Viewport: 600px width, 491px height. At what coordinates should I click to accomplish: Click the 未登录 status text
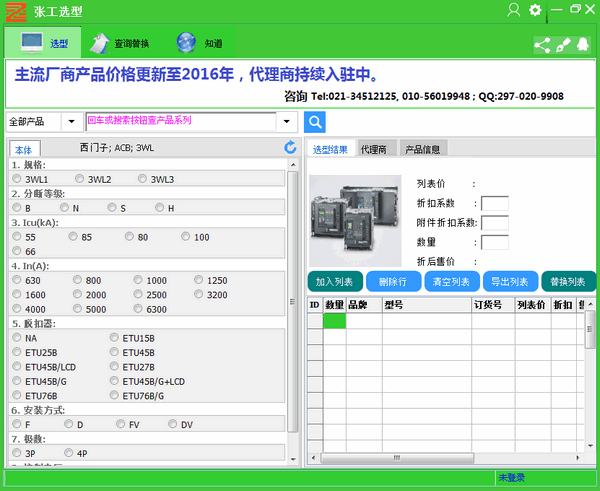[x=511, y=478]
